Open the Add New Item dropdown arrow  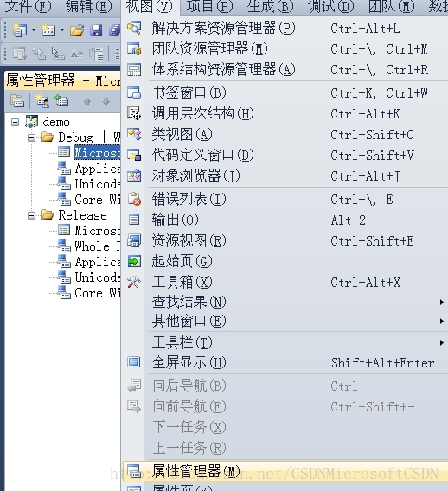point(62,30)
